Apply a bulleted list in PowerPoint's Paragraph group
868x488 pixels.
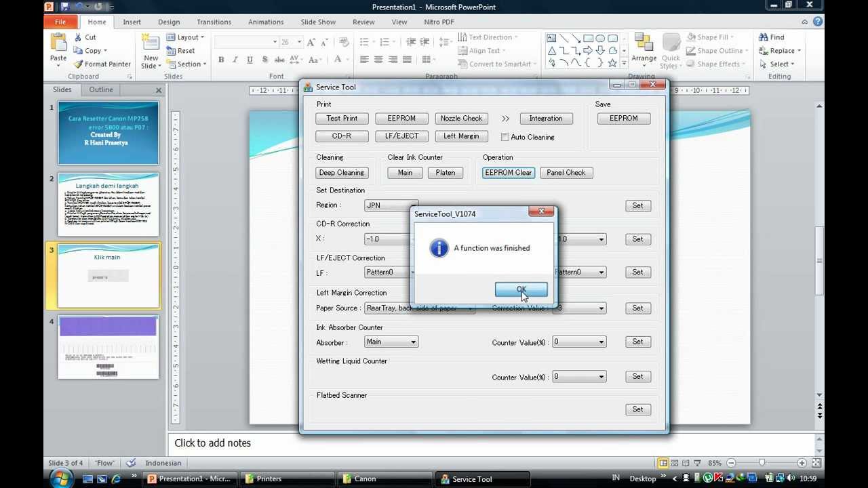click(x=364, y=42)
